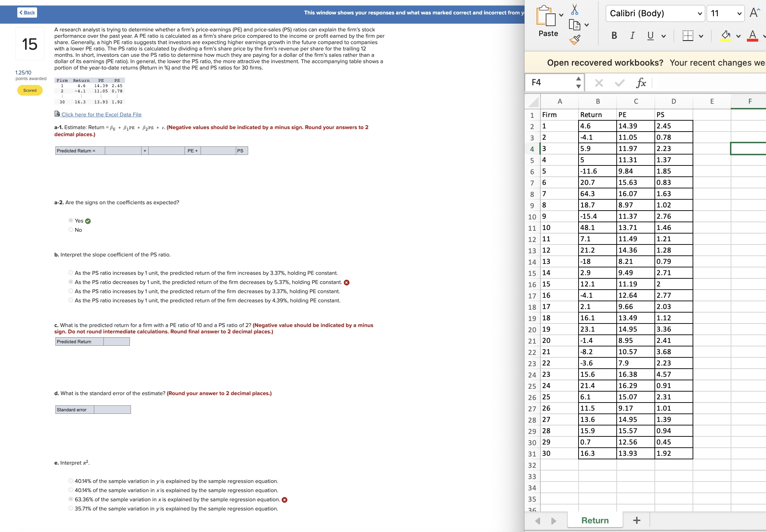This screenshot has height=532, width=766.
Task: Switch to the Return sheet tab
Action: point(594,520)
